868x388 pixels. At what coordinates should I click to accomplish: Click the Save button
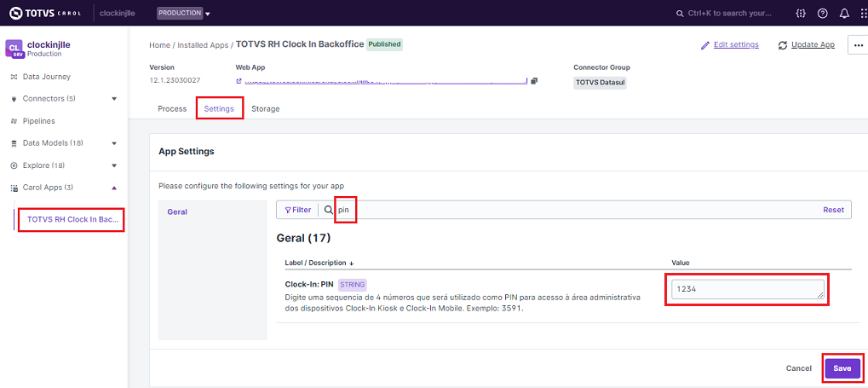click(842, 368)
